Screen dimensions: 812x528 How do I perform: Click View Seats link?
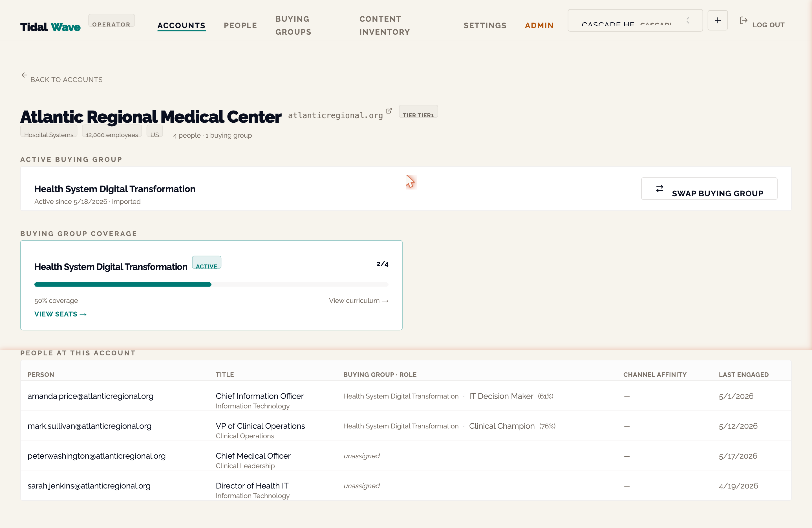(x=60, y=314)
